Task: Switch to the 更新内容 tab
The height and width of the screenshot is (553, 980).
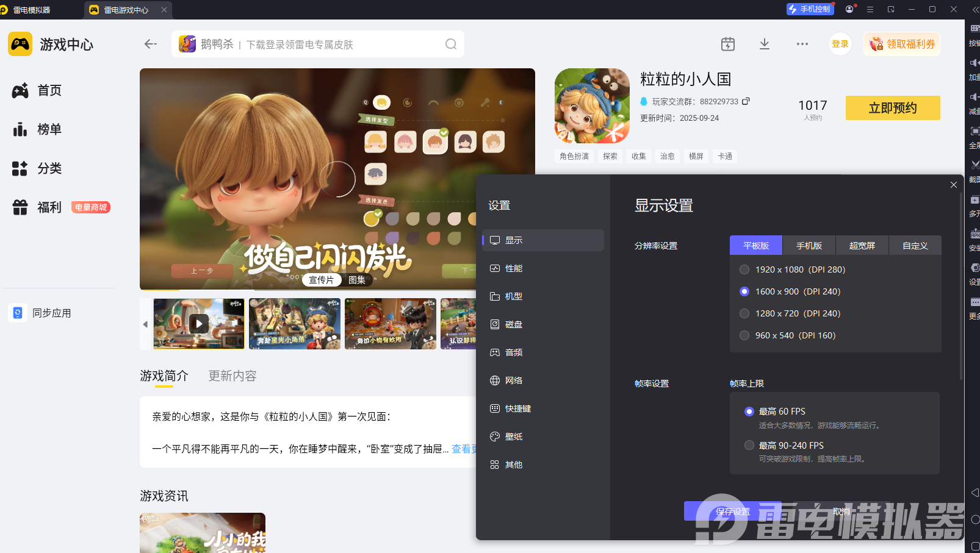Action: coord(232,376)
